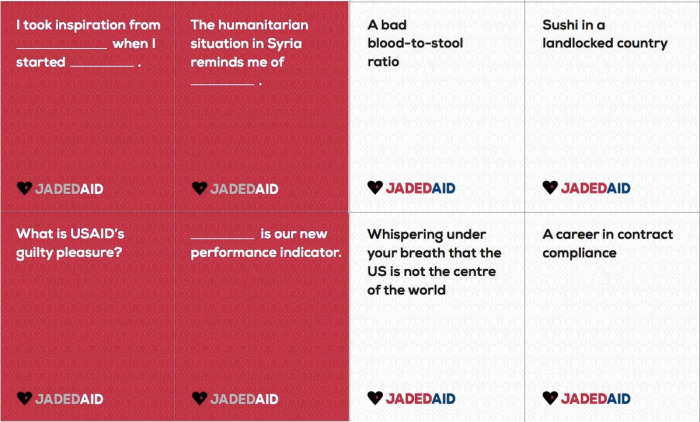Click heart icon on the Syria situation card
Viewport: 700px width, 422px height.
click(200, 188)
